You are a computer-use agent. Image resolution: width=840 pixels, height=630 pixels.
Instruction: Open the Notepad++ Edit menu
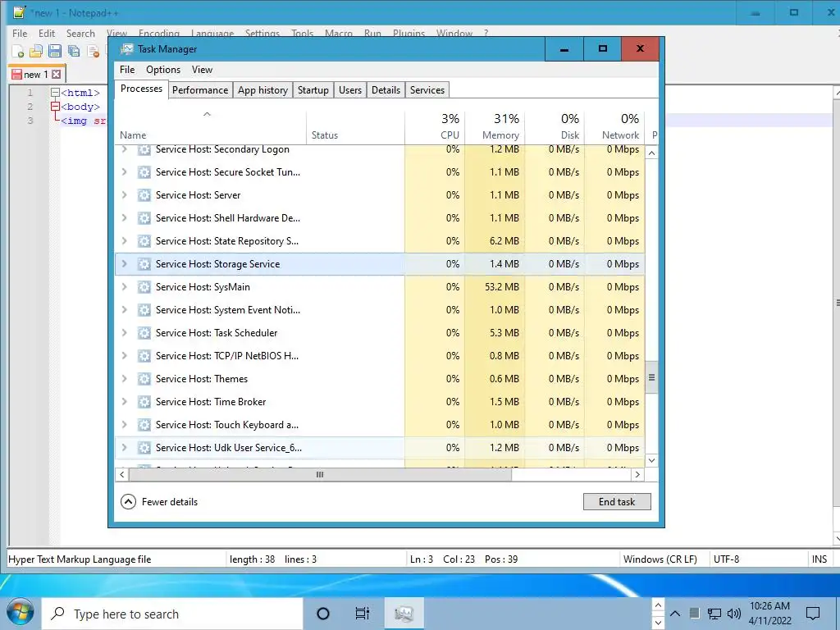pos(47,33)
